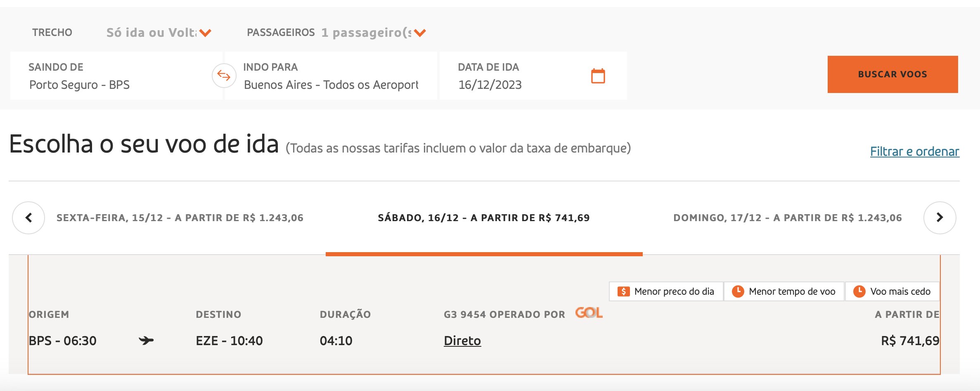Open the Filtrar e ordenar link
This screenshot has height=391, width=980.
pyautogui.click(x=914, y=151)
